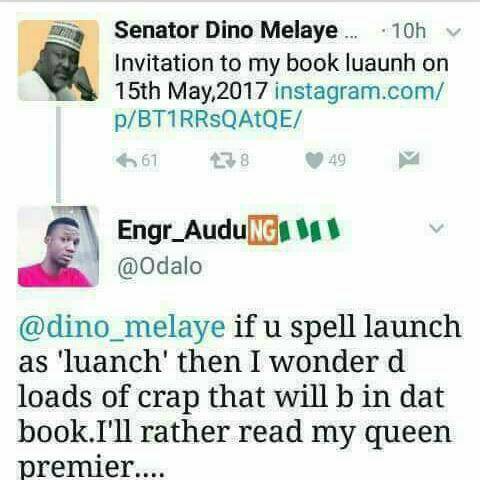Open the @dino_melaye mention in the reply
The width and height of the screenshot is (480, 480).
(x=122, y=327)
